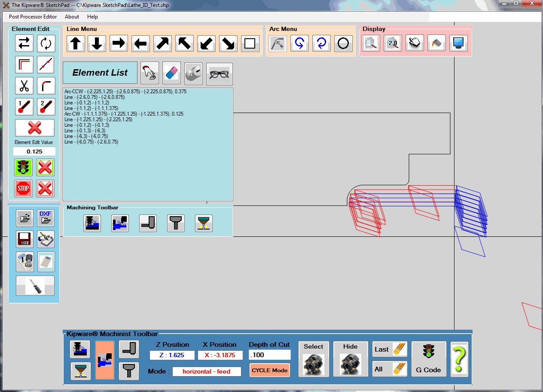Select the scissors trim tool
Image resolution: width=543 pixels, height=392 pixels.
(24, 86)
